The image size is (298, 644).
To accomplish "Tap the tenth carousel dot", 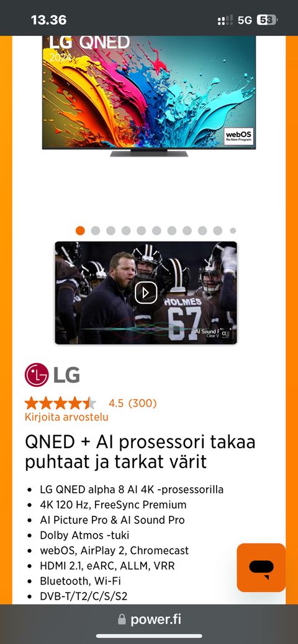I will click(218, 231).
